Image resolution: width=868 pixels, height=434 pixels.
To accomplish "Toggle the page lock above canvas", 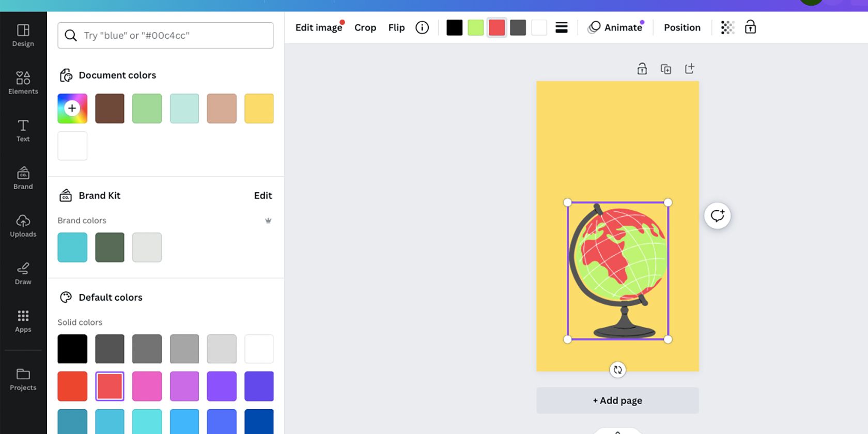I will click(642, 69).
